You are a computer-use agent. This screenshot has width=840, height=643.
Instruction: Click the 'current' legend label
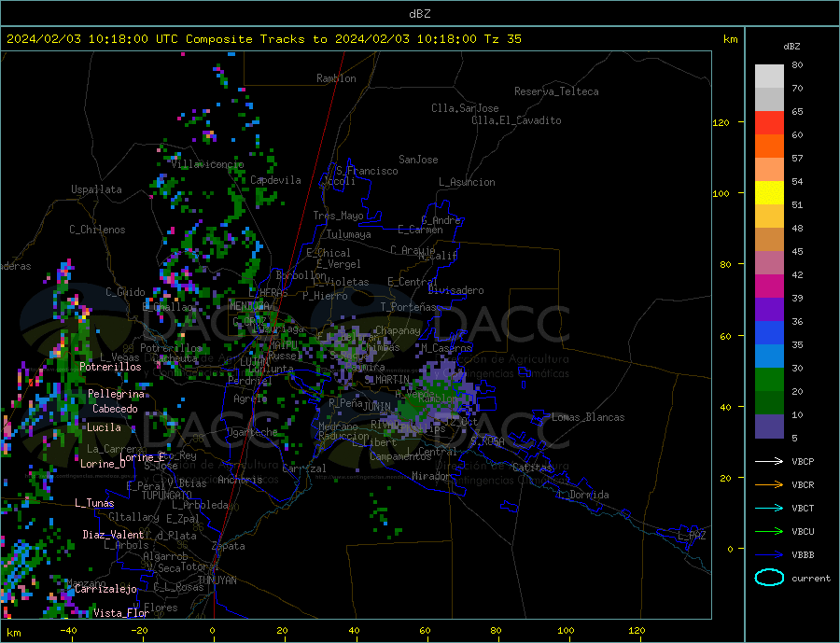(x=811, y=579)
